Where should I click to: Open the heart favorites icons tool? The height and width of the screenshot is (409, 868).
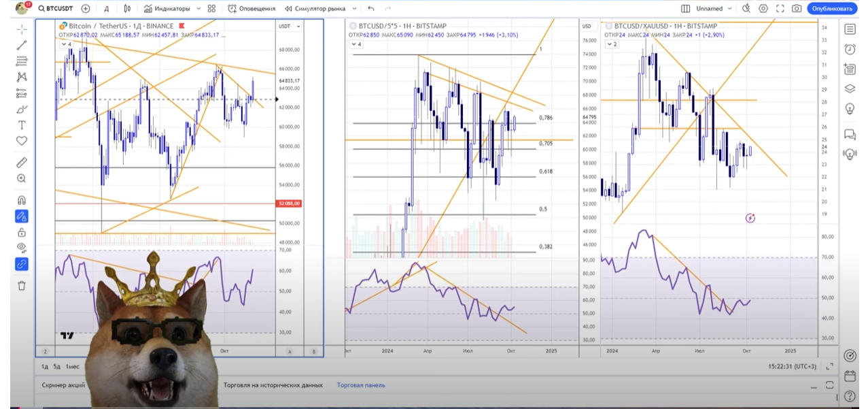click(22, 141)
